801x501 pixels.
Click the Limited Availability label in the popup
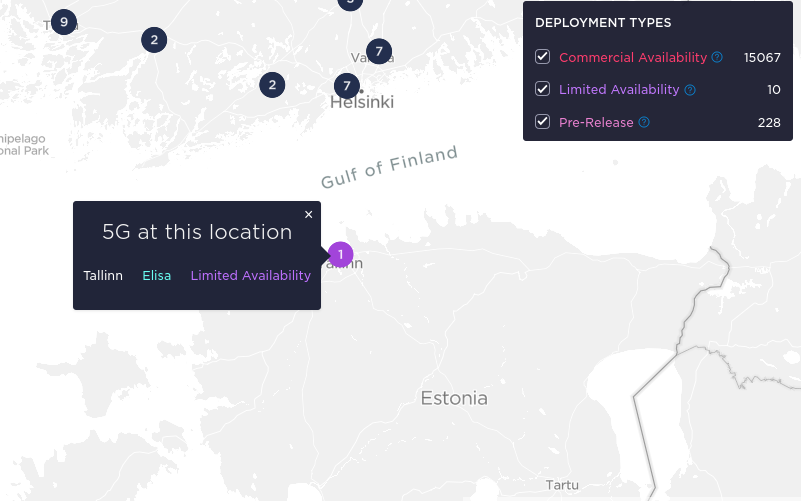(x=251, y=276)
